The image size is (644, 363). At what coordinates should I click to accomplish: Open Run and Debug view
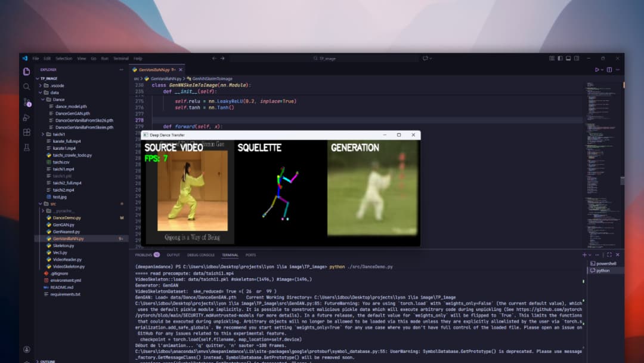pos(26,118)
